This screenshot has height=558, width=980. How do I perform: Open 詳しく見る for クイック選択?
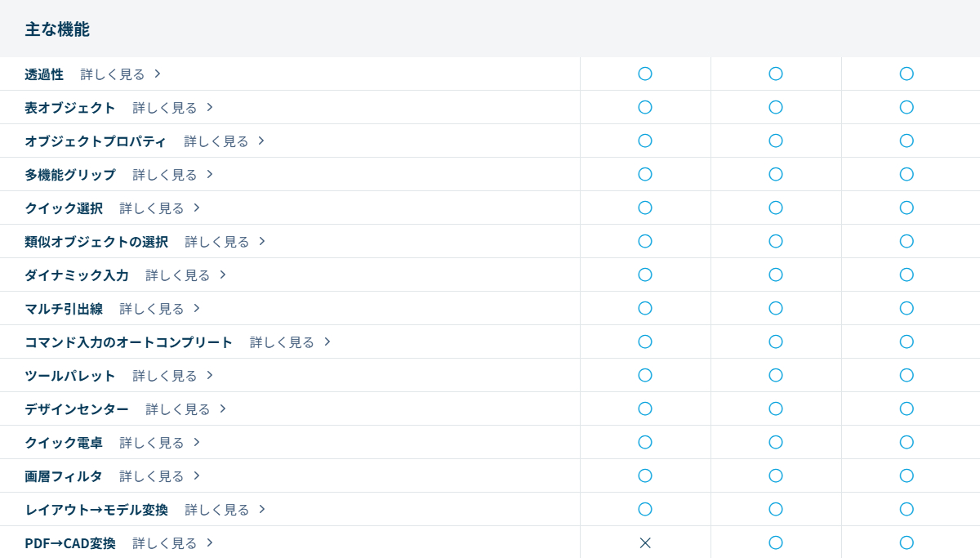coord(152,208)
